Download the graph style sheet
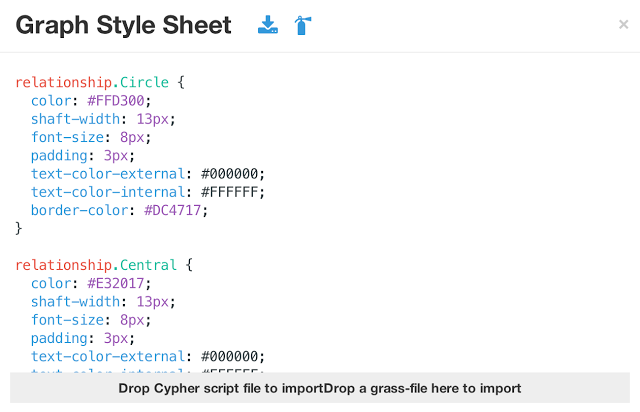The height and width of the screenshot is (412, 640). click(x=268, y=25)
